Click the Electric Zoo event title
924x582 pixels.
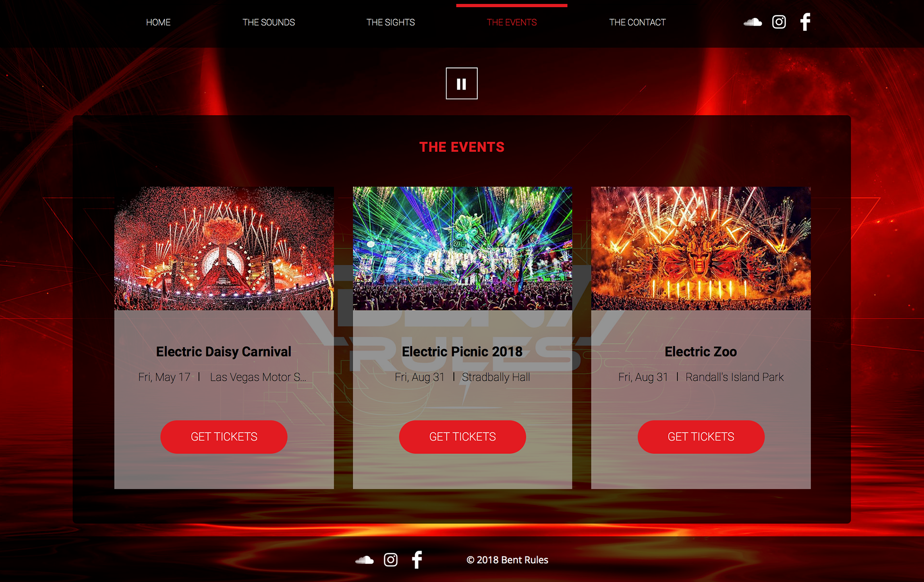(701, 352)
